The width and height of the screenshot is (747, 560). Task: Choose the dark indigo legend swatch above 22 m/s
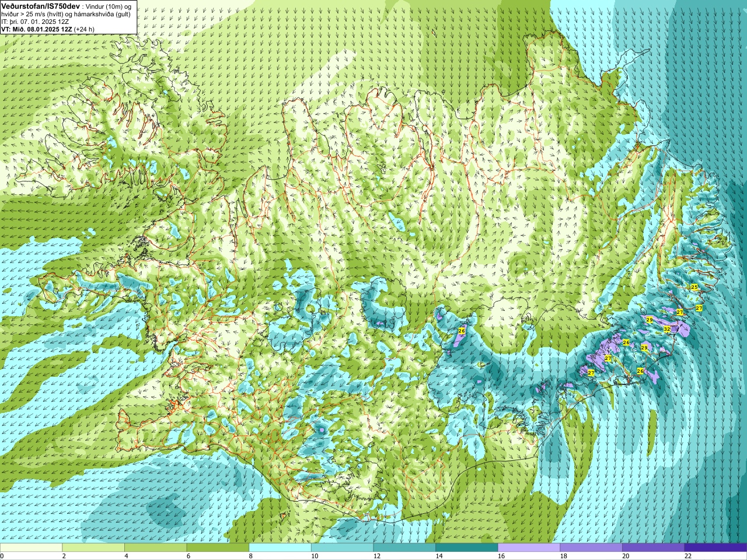tap(715, 548)
